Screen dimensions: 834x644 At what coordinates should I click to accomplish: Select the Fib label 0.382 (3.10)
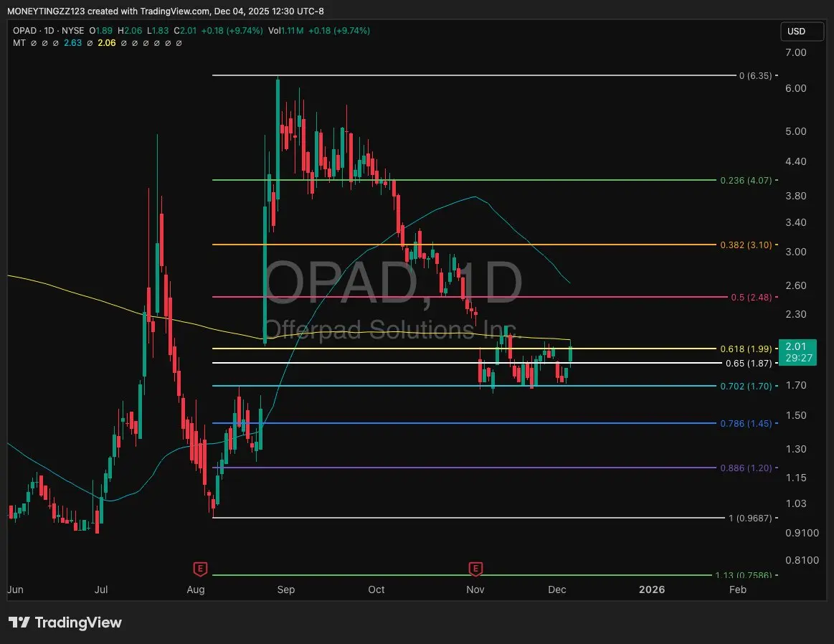pos(746,245)
